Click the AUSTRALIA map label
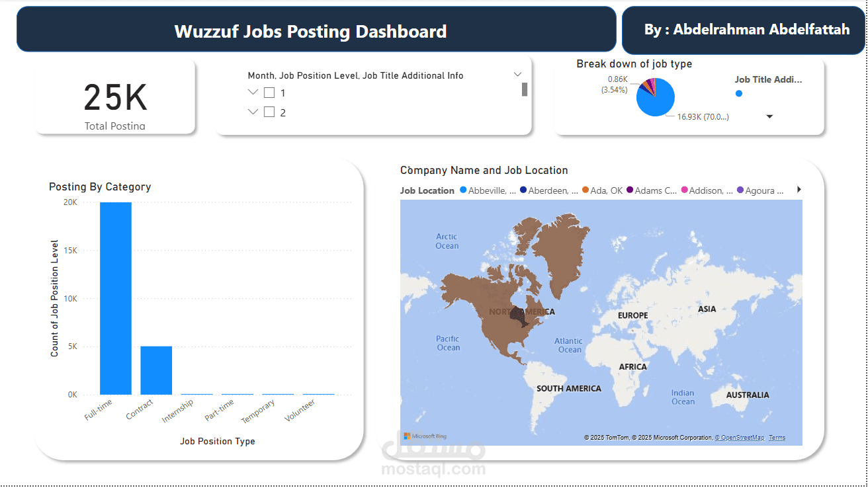 [748, 395]
